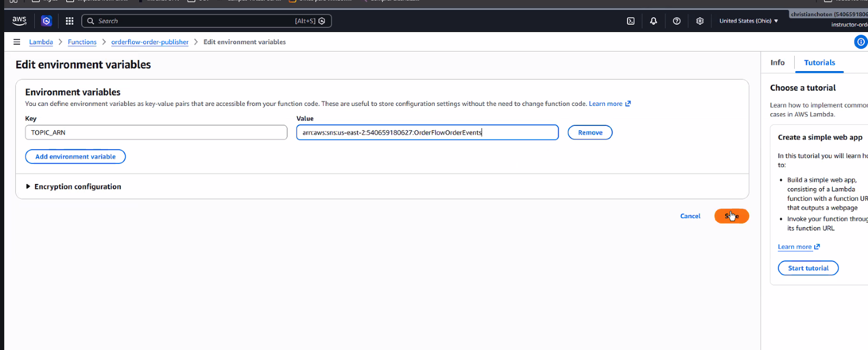Open the United States (Ohio) region dropdown

click(x=749, y=21)
